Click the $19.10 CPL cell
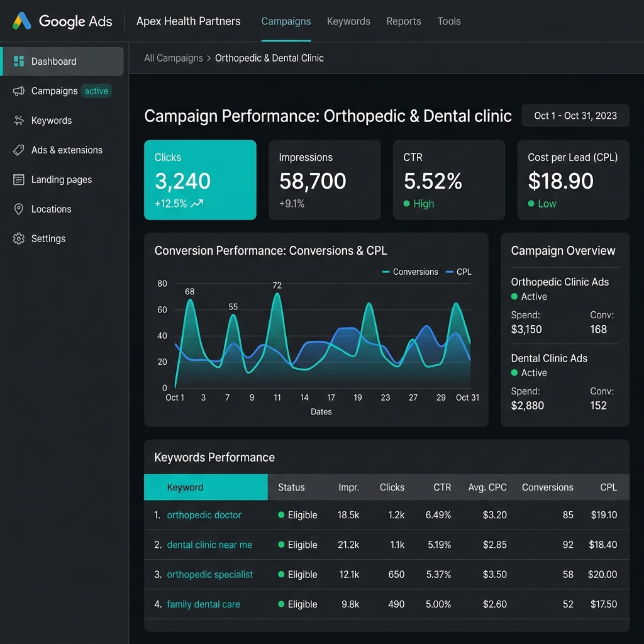Image resolution: width=644 pixels, height=644 pixels. [x=604, y=515]
